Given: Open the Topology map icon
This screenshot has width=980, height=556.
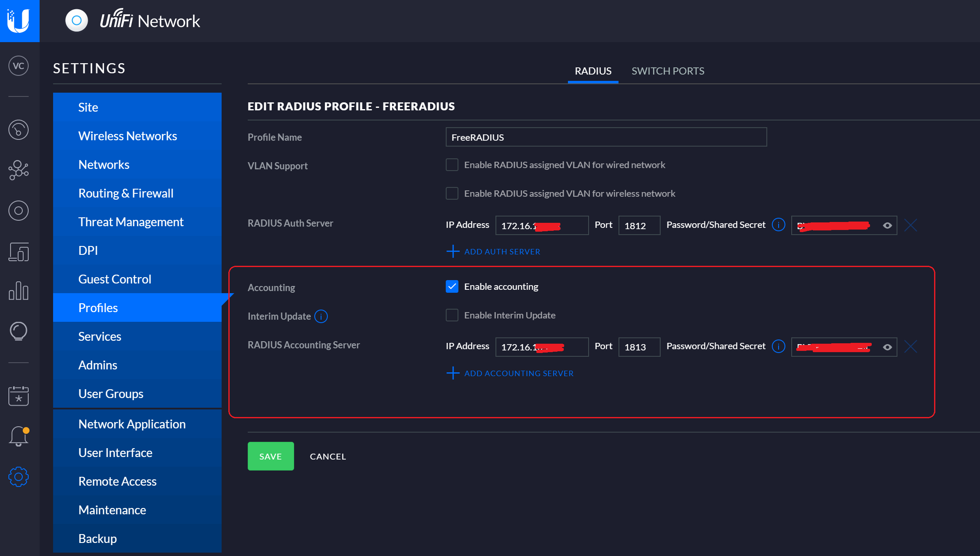Looking at the screenshot, I should [19, 170].
